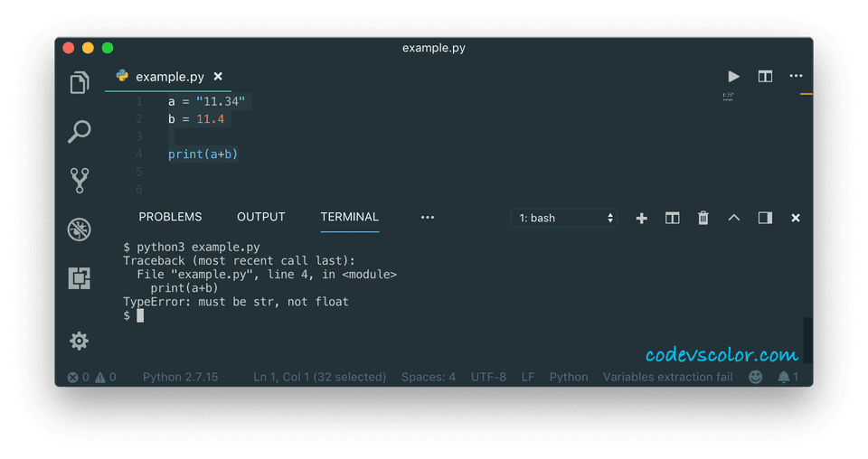This screenshot has width=868, height=459.
Task: Click the window title 'example.py'
Action: [434, 48]
